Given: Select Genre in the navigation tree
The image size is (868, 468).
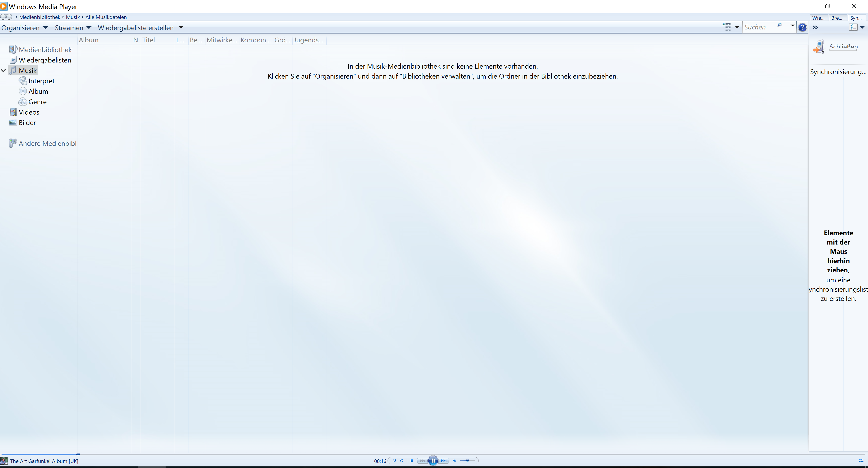Looking at the screenshot, I should tap(37, 102).
